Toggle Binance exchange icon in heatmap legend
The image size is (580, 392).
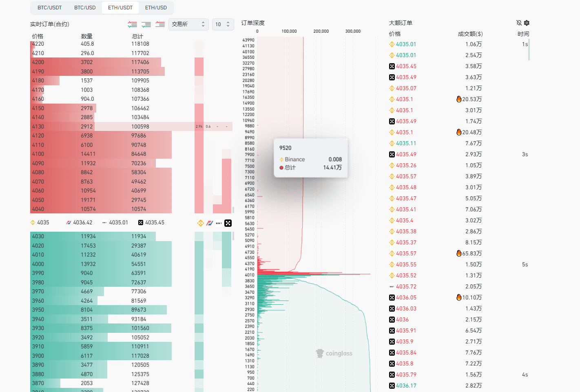[200, 223]
